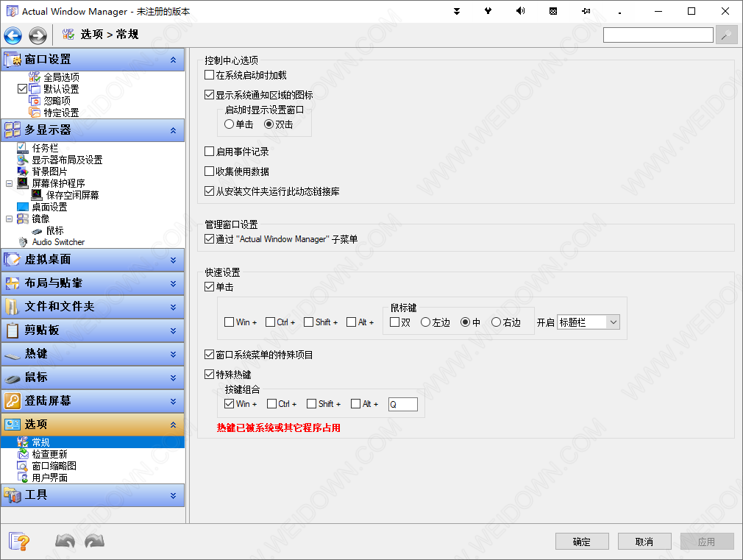This screenshot has width=743, height=560.
Task: Click the gray forward navigation arrow
Action: pyautogui.click(x=38, y=35)
